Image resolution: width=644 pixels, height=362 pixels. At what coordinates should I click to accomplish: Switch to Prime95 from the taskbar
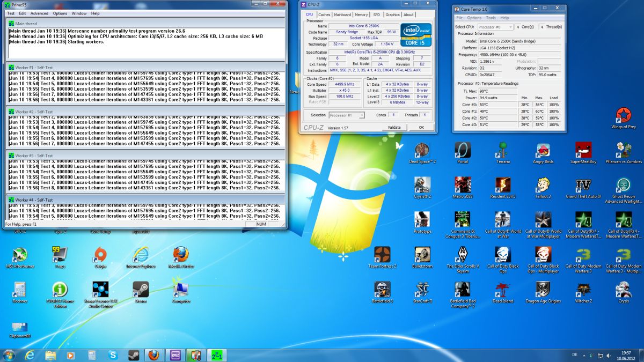coord(216,354)
